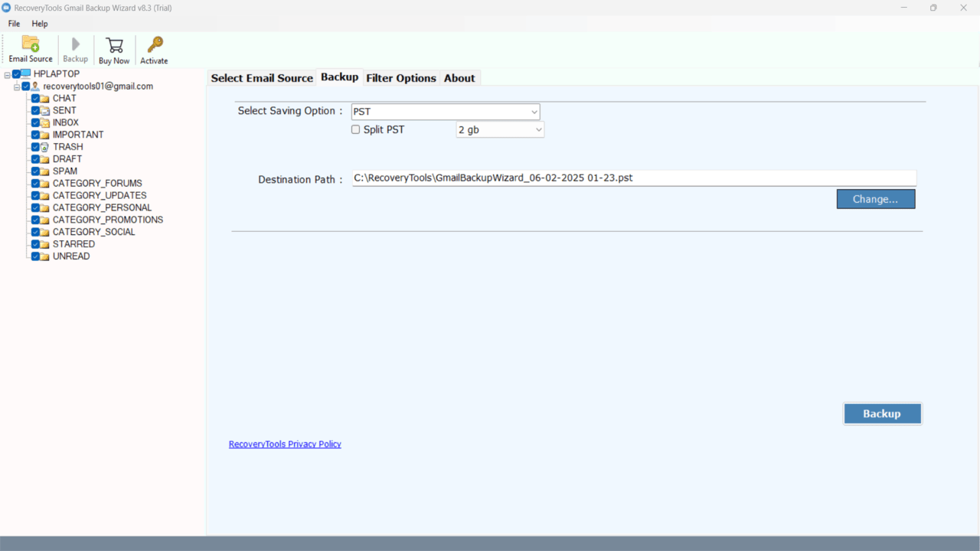Image resolution: width=980 pixels, height=551 pixels.
Task: Uncheck the TRASH folder checkbox
Action: pyautogui.click(x=35, y=147)
